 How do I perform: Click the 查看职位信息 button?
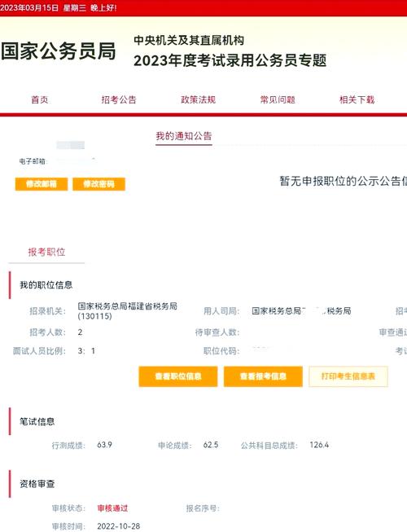[178, 376]
